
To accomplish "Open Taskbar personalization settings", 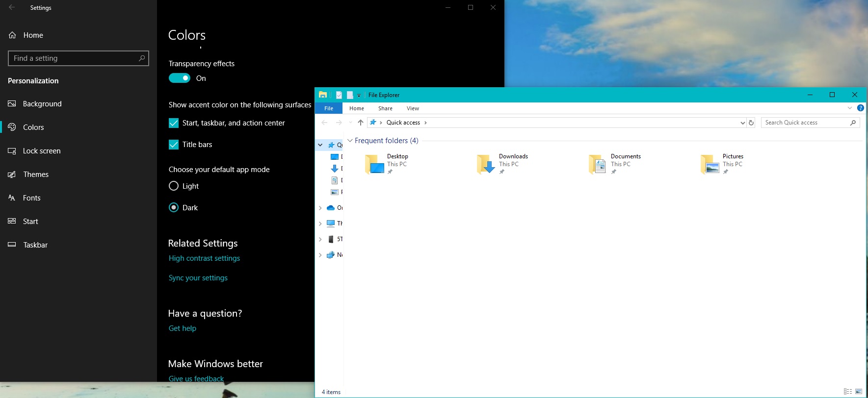I will [27, 245].
